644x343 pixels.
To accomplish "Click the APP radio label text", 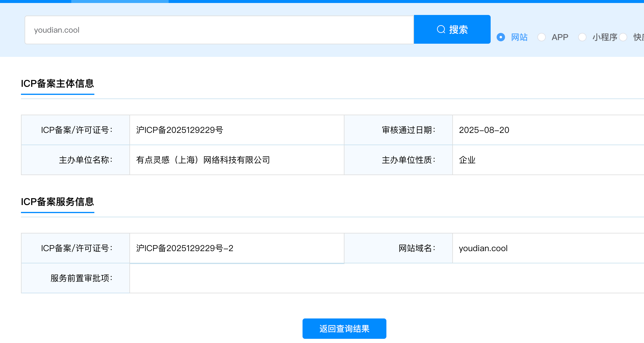I will [x=560, y=37].
